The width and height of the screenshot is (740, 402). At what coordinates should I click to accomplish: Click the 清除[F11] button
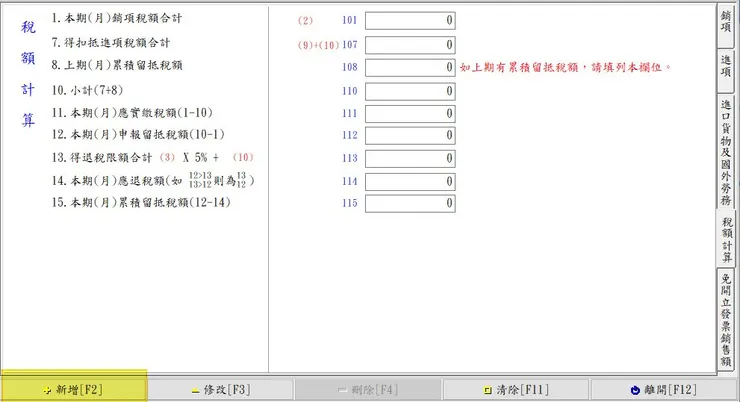pos(516,390)
